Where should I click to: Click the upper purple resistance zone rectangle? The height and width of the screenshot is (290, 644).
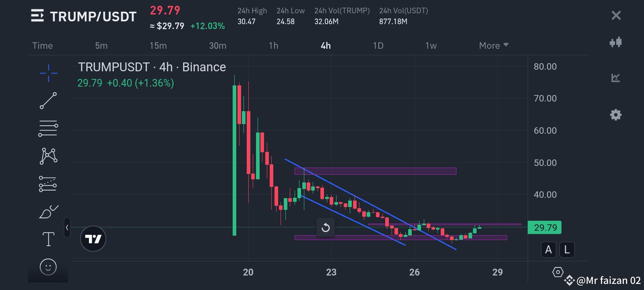(376, 171)
